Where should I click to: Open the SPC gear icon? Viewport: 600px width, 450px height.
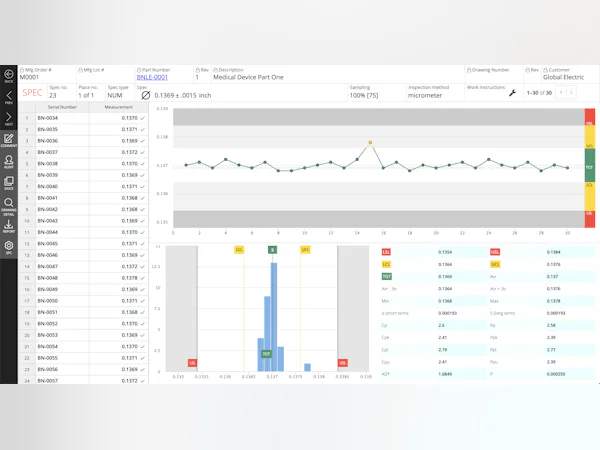(8, 247)
